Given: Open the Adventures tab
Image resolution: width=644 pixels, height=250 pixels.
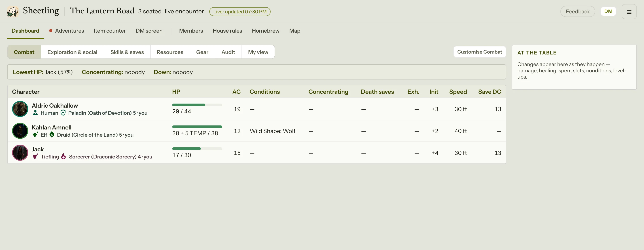Looking at the screenshot, I should tap(66, 31).
